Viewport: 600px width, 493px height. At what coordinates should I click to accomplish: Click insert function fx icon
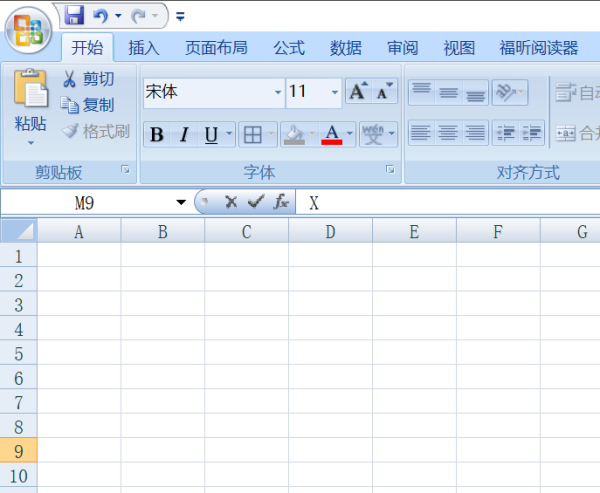coord(281,202)
